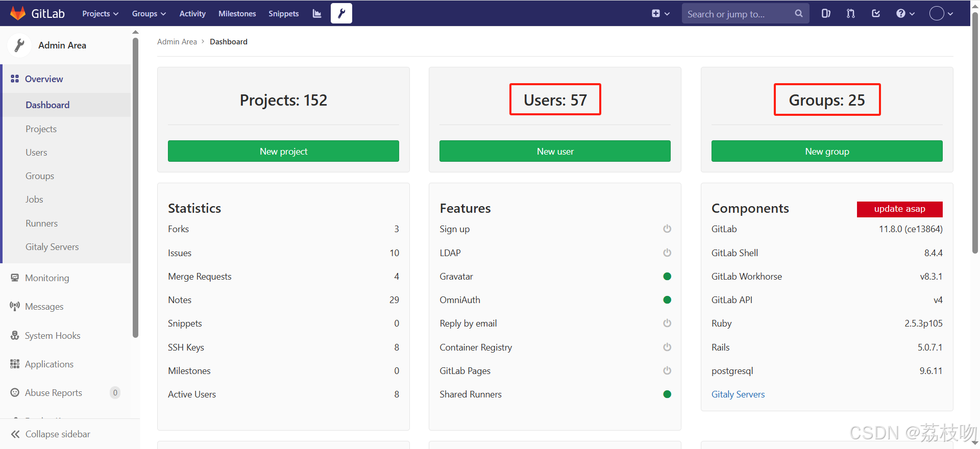The image size is (980, 449).
Task: Click the Overview grid icon in sidebar
Action: pos(15,79)
